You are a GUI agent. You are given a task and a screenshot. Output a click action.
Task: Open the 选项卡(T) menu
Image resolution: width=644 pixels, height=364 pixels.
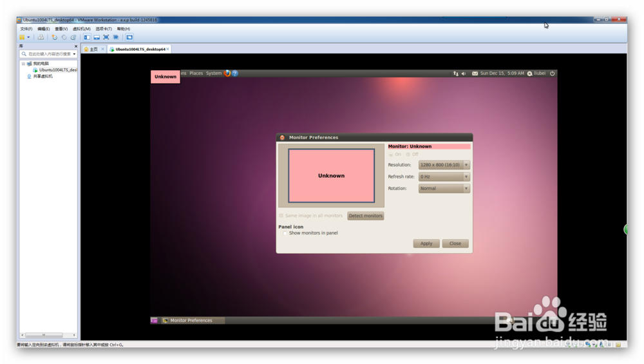[x=104, y=29]
